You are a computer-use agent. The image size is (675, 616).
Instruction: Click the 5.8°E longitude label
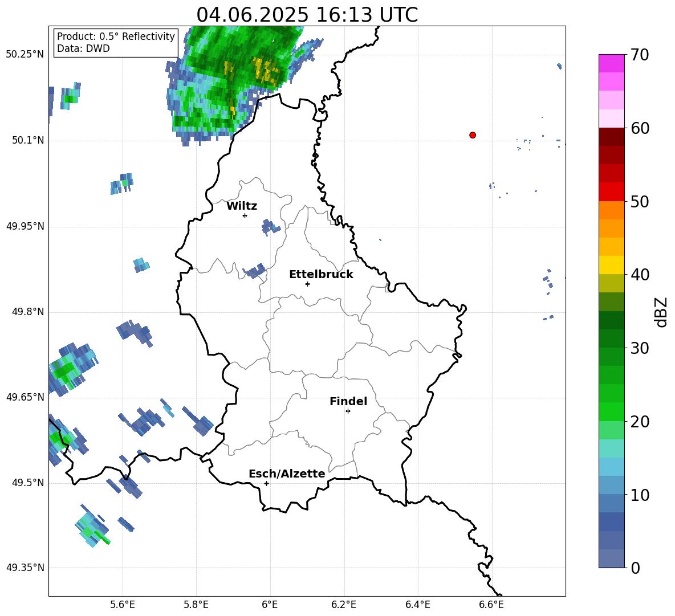pyautogui.click(x=196, y=605)
